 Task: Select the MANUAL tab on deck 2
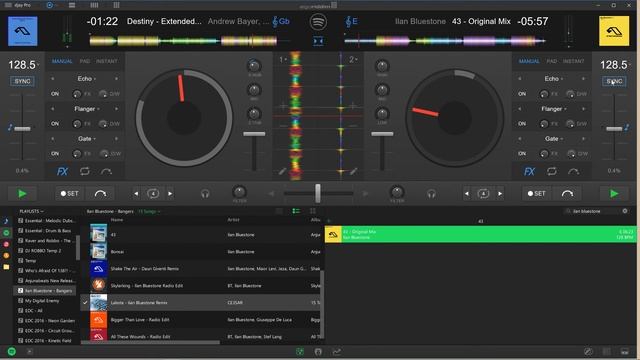click(529, 61)
